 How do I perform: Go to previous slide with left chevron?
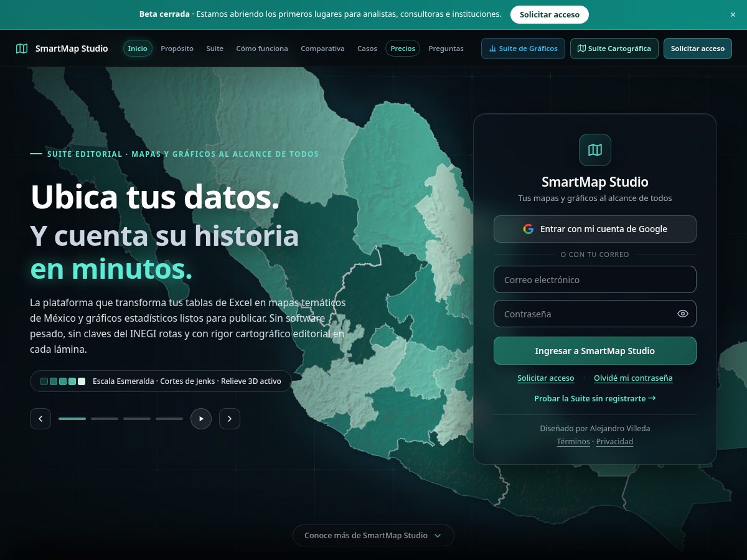(x=40, y=419)
